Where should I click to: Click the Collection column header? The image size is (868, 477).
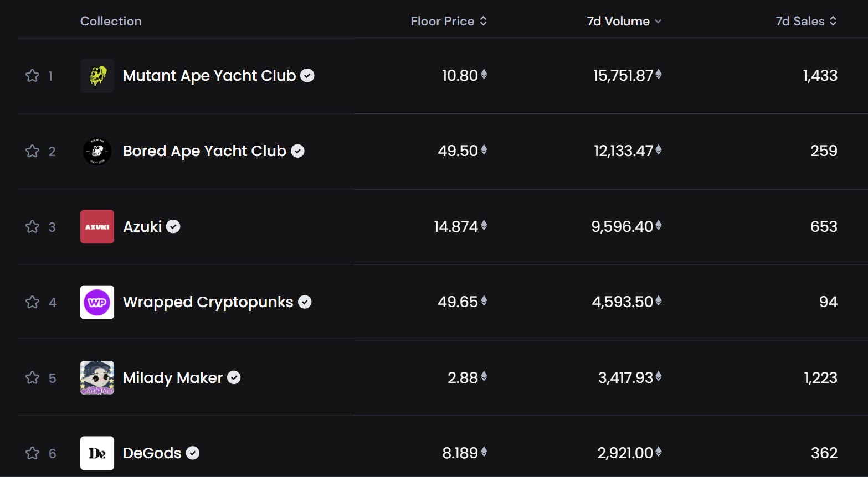111,21
